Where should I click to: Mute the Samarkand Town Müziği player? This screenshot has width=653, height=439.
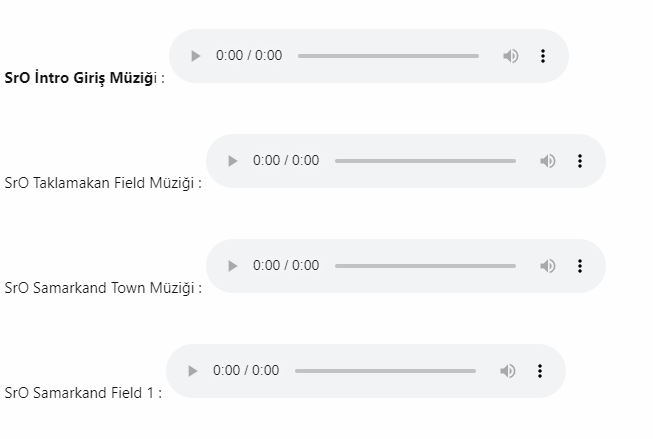[x=548, y=266]
